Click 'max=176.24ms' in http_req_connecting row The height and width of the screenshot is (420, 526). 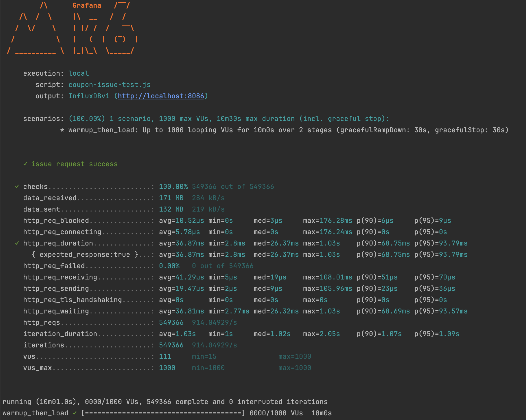[328, 232]
